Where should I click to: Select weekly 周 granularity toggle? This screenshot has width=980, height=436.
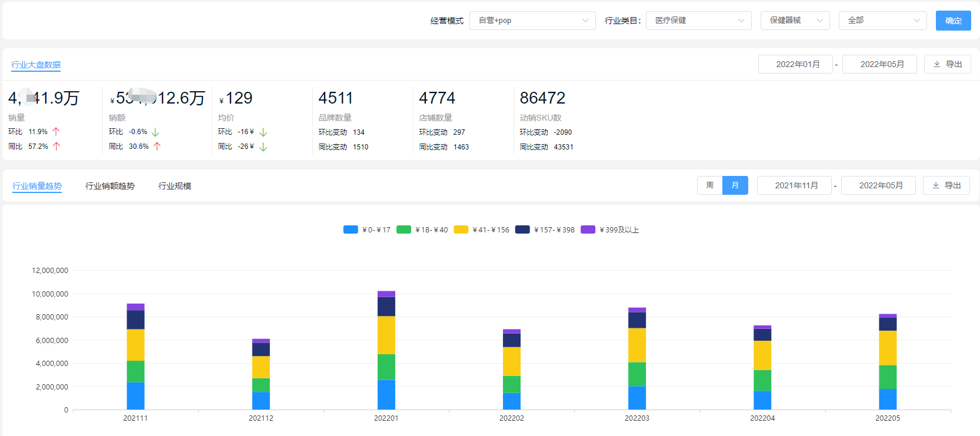point(710,185)
